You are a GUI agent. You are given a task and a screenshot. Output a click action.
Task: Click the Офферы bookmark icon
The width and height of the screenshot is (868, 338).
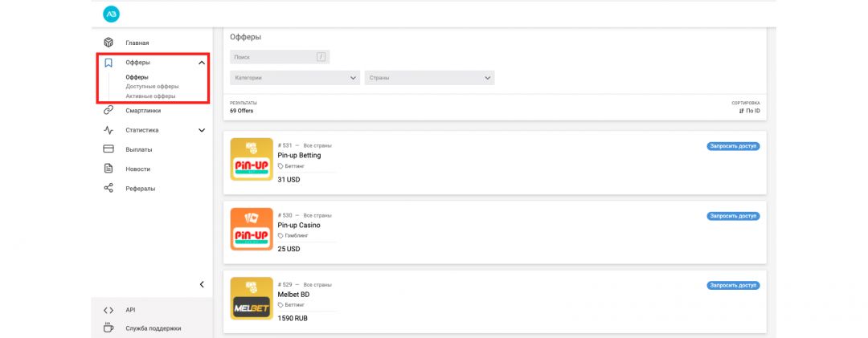[108, 62]
